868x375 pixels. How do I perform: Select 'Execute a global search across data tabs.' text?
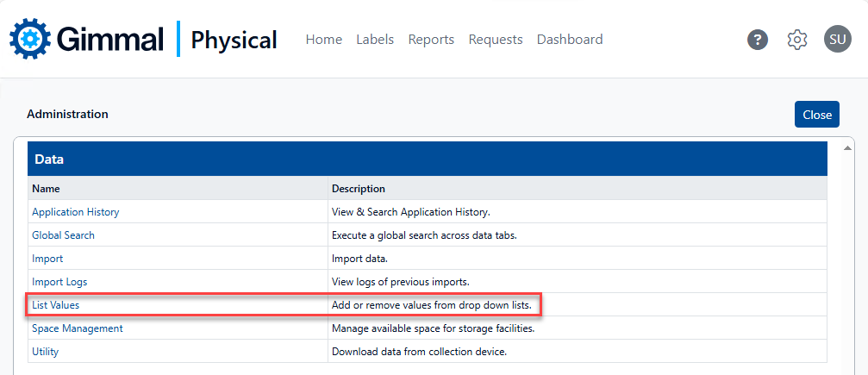pyautogui.click(x=424, y=234)
